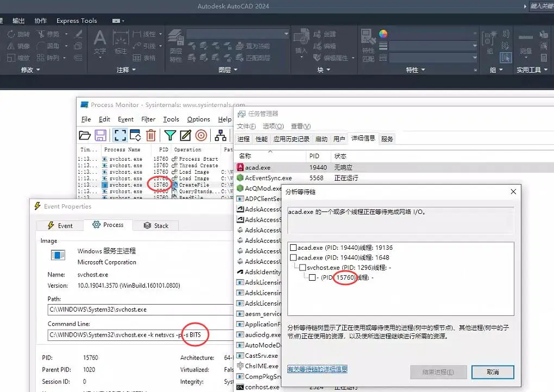The image size is (554, 392).
Task: Expand the Modify (修改) panel in AutoCAD
Action: pos(30,70)
